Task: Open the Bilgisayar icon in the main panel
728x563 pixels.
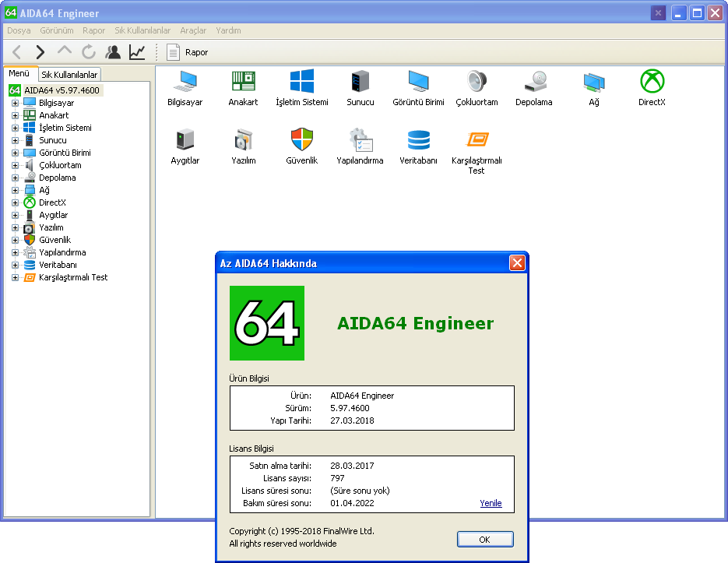Action: [185, 82]
